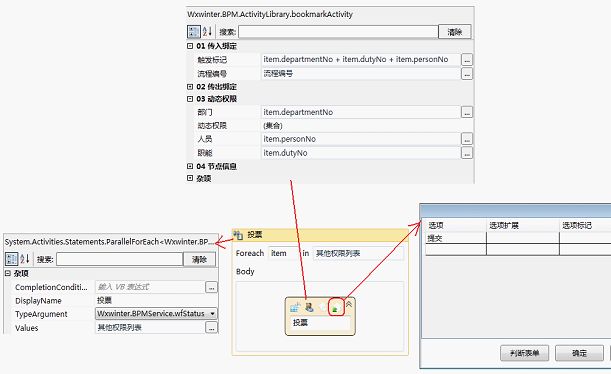This screenshot has height=374, width=611.
Task: Collapse 杂项 category in ParallelForEach panel
Action: (8, 273)
